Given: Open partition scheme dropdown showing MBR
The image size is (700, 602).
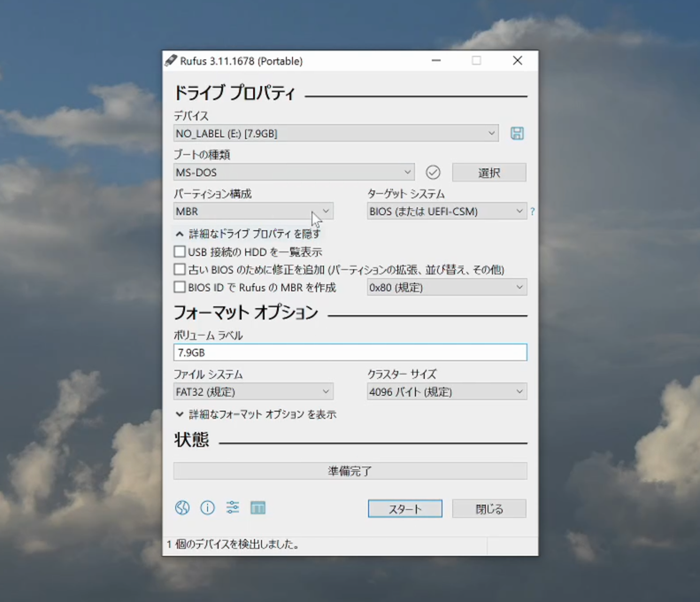Looking at the screenshot, I should click(253, 212).
